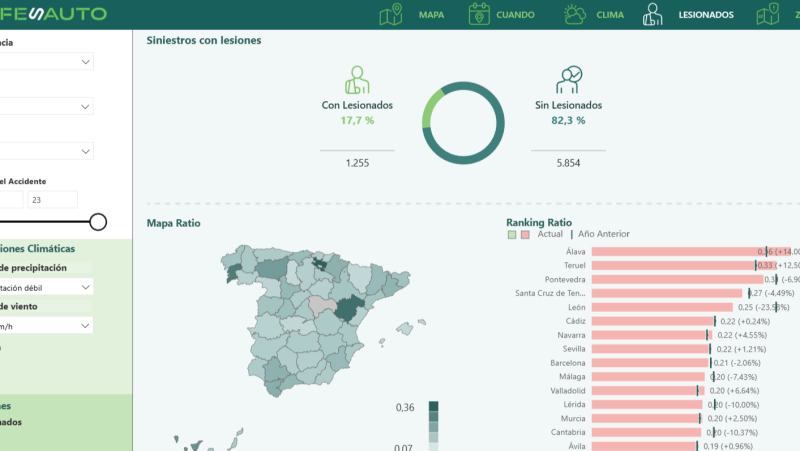The height and width of the screenshot is (451, 800).
Task: Click the map shield icon at far right
Action: 768,14
